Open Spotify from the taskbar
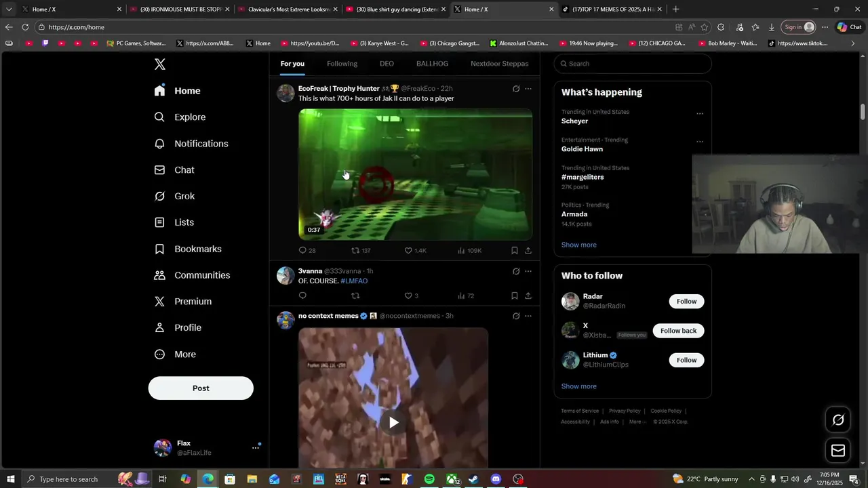This screenshot has width=868, height=488. point(429,479)
